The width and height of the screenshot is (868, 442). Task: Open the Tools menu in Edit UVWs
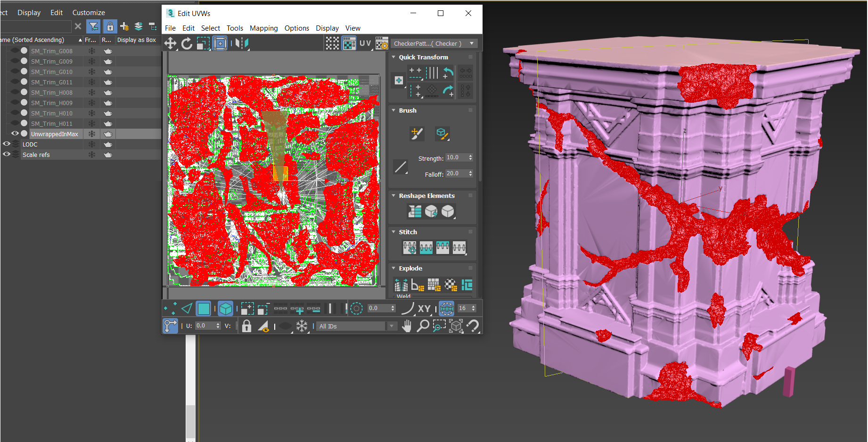pos(235,28)
